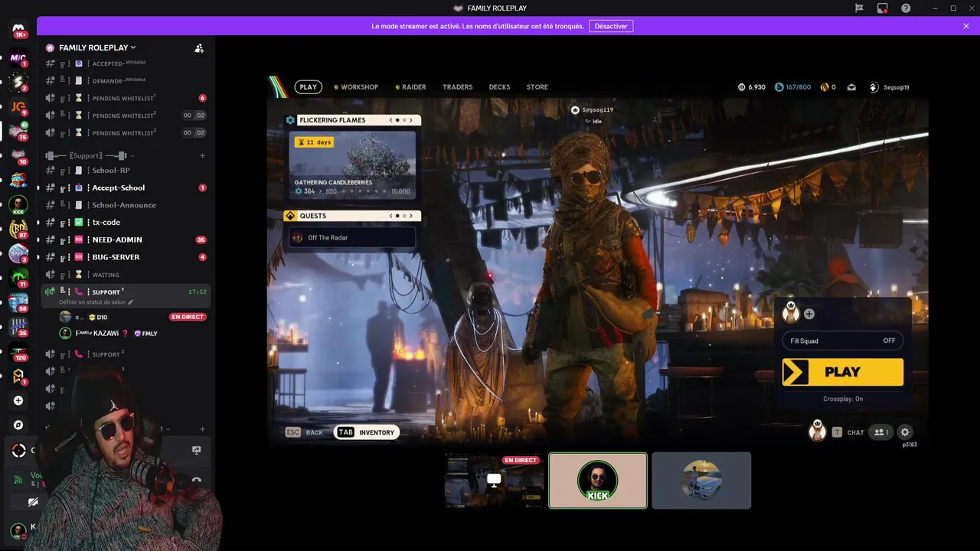Dismiss the streamer mode banner
The width and height of the screenshot is (980, 551).
(x=966, y=26)
